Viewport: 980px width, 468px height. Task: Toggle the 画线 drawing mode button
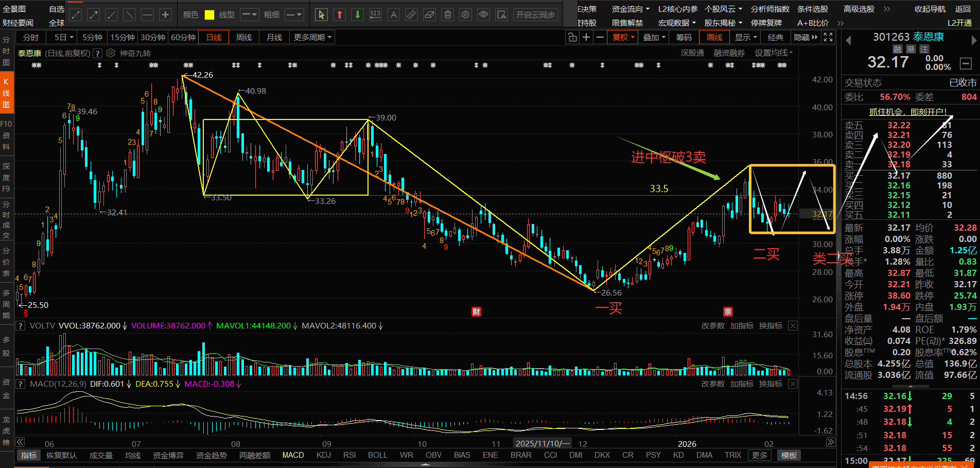tap(714, 37)
